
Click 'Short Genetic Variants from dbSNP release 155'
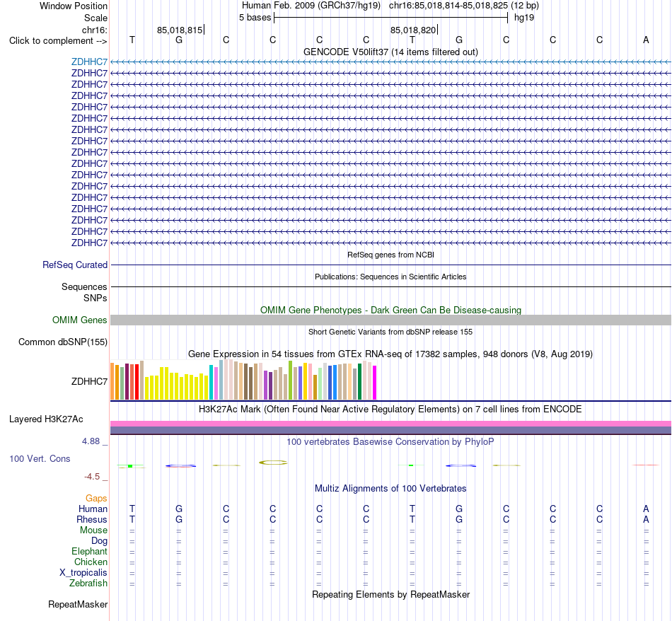click(390, 332)
